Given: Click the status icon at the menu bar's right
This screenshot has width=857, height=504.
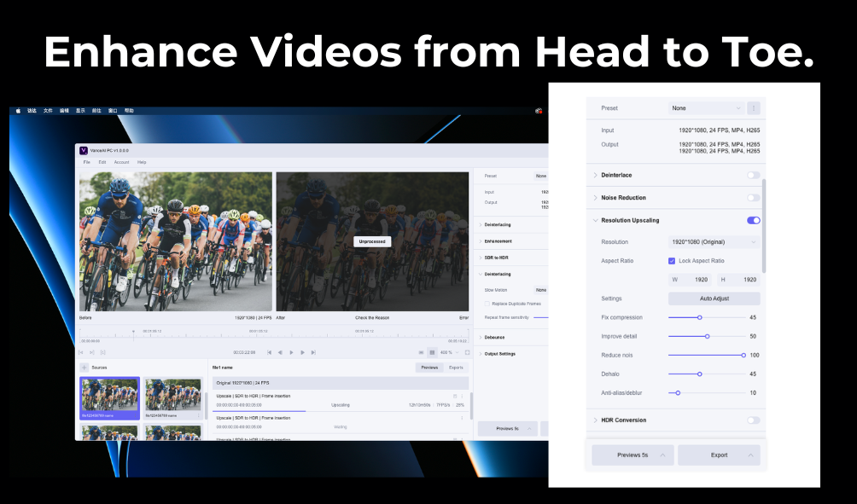Looking at the screenshot, I should click(x=539, y=110).
